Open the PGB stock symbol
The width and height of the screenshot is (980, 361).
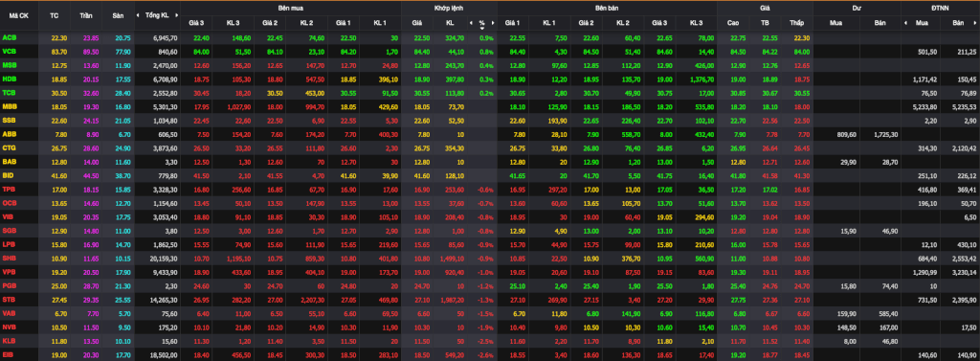click(x=10, y=285)
